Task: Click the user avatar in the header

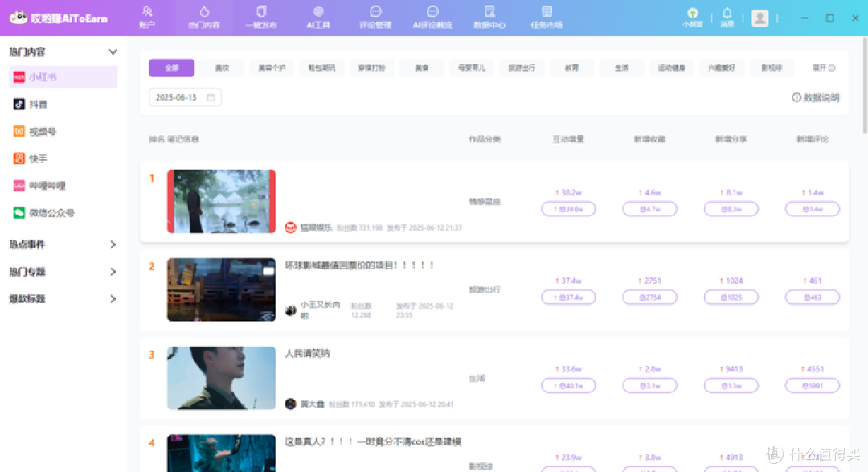Action: pyautogui.click(x=759, y=18)
